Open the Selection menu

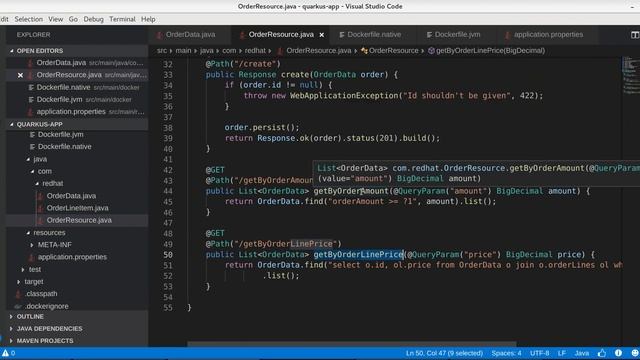point(29,19)
